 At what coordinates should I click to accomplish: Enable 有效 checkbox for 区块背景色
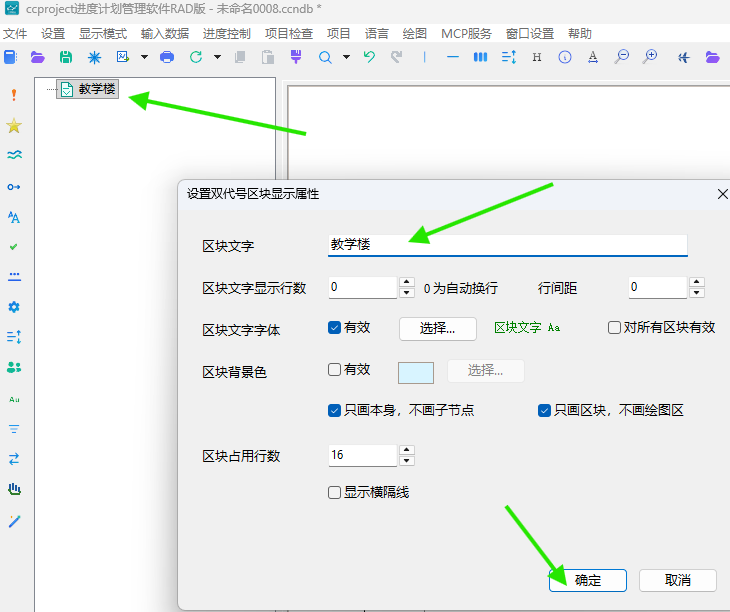[334, 370]
